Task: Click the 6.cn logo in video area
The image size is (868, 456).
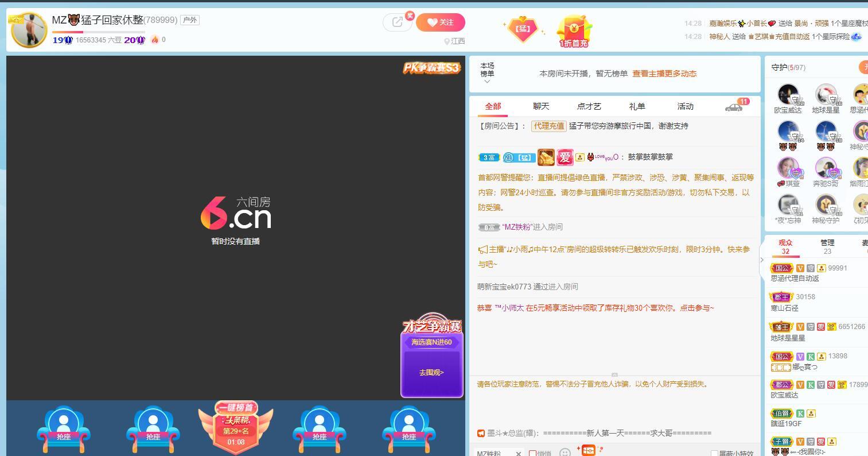Action: (236, 214)
